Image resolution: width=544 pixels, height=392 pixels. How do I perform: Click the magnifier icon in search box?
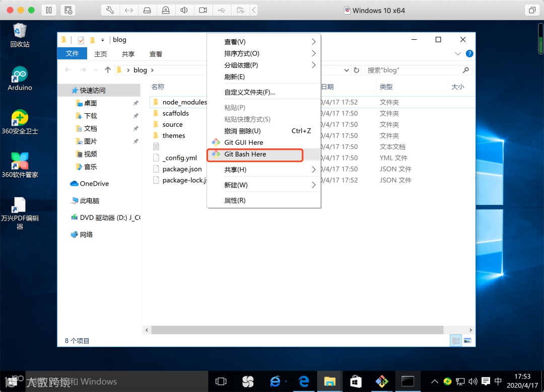[x=466, y=70]
